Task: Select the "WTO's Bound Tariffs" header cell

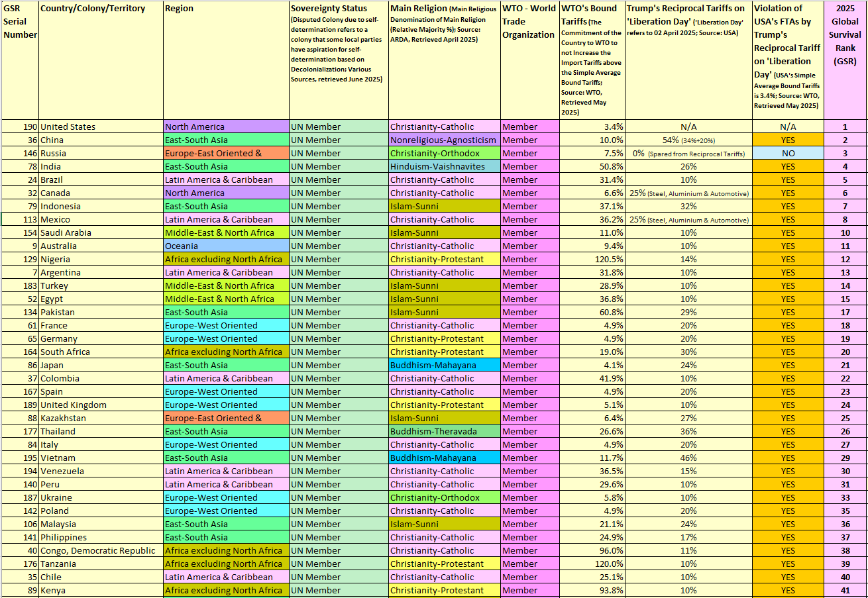Action: pos(592,61)
